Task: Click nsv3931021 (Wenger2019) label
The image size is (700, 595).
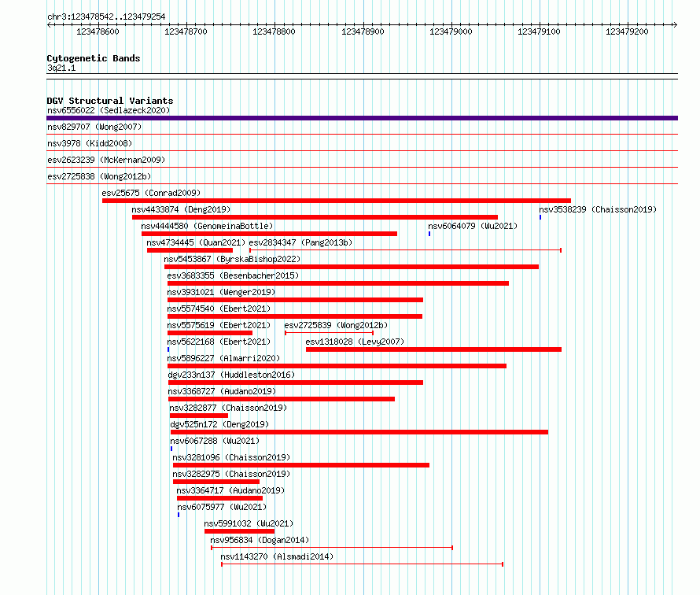Action: (221, 292)
